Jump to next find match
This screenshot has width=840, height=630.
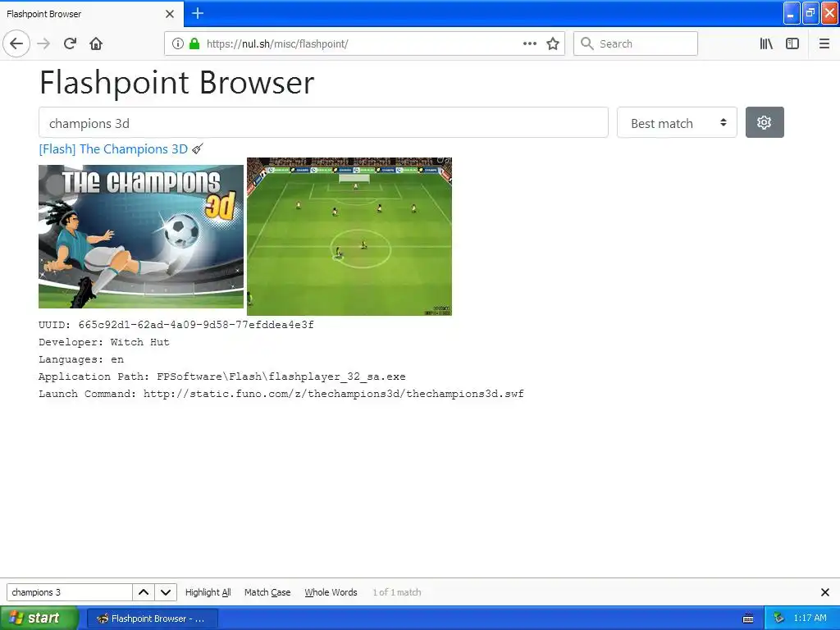pyautogui.click(x=166, y=592)
